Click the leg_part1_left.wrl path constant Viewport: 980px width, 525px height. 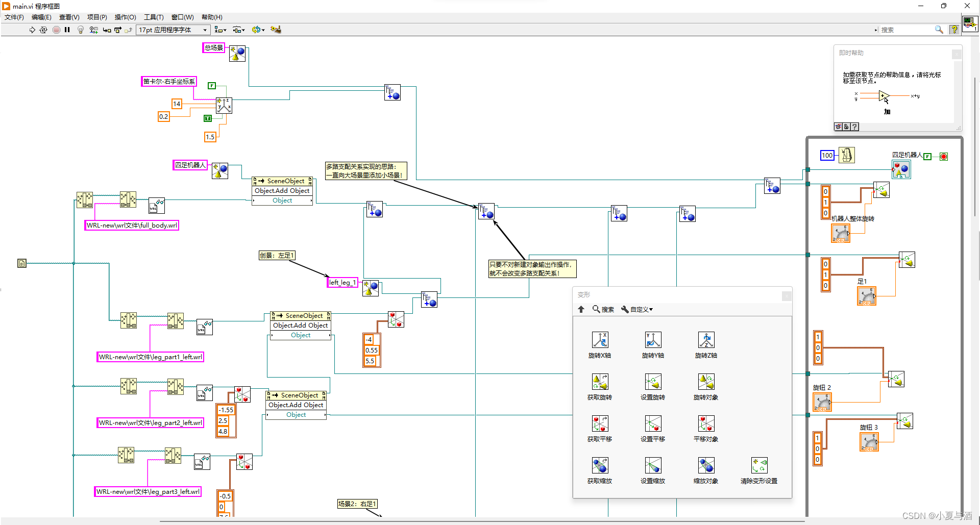tap(150, 357)
